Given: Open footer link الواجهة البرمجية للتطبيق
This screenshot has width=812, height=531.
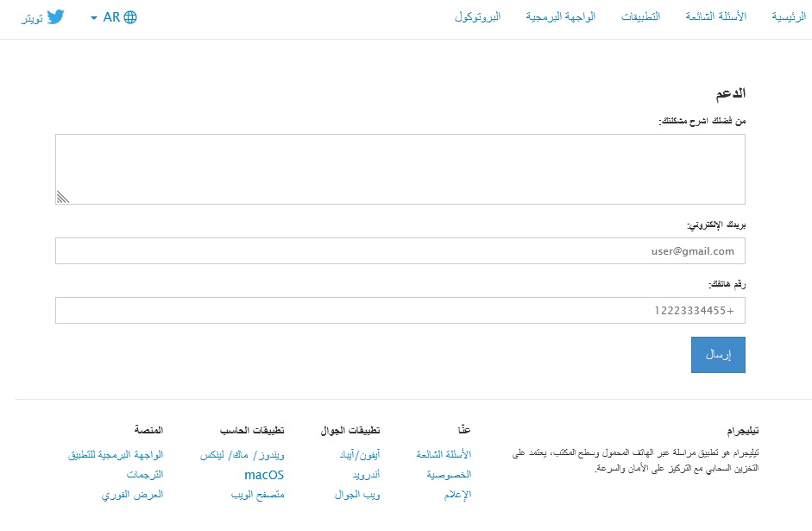Looking at the screenshot, I should (x=116, y=455).
